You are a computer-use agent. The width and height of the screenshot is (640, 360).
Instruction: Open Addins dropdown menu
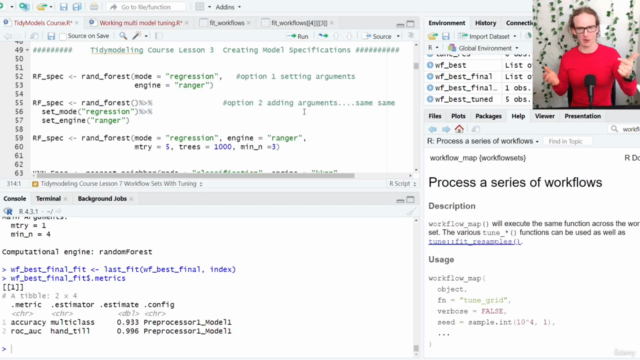coord(228,7)
